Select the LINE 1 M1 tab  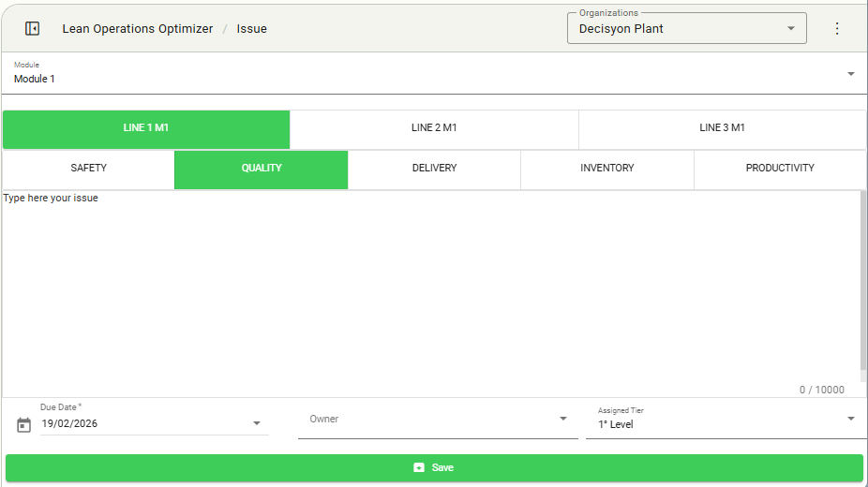pyautogui.click(x=146, y=128)
